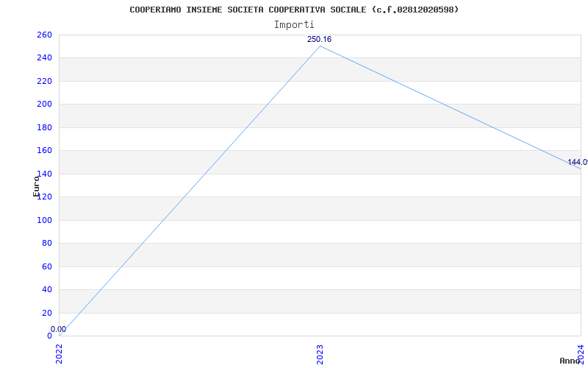This screenshot has width=588, height=368.
Task: Select the Importi subtitle
Action: coord(294,25)
